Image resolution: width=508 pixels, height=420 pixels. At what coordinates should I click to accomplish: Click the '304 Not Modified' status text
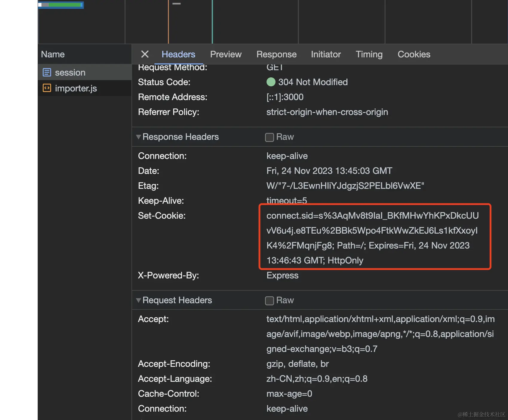pos(313,82)
